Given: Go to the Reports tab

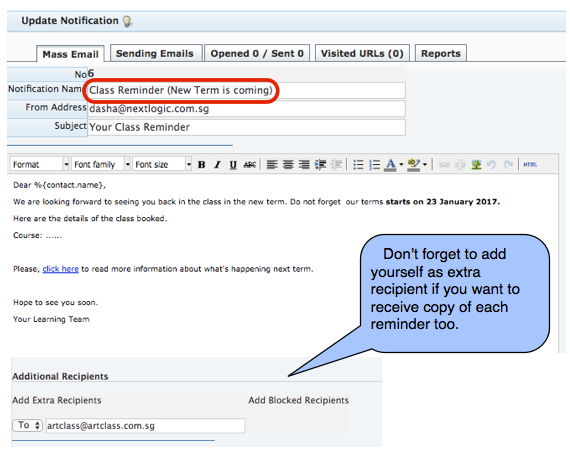Looking at the screenshot, I should pos(441,53).
